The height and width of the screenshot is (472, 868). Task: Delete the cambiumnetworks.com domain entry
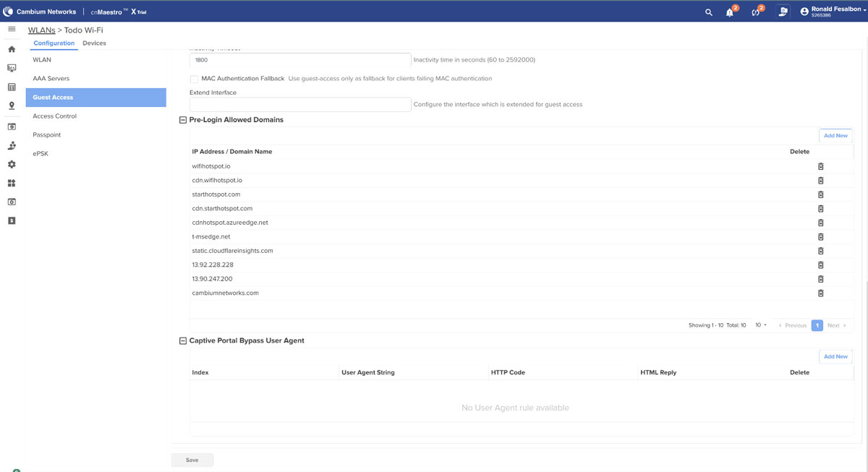pos(820,293)
